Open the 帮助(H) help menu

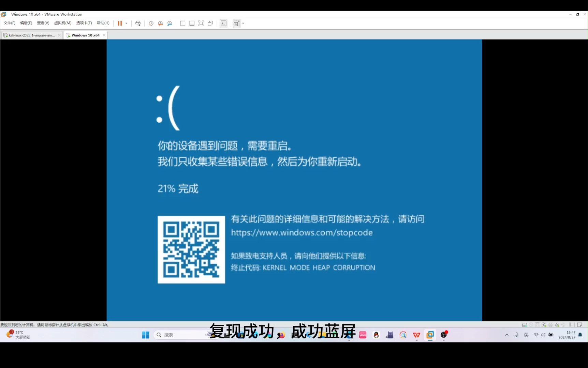[x=103, y=23]
